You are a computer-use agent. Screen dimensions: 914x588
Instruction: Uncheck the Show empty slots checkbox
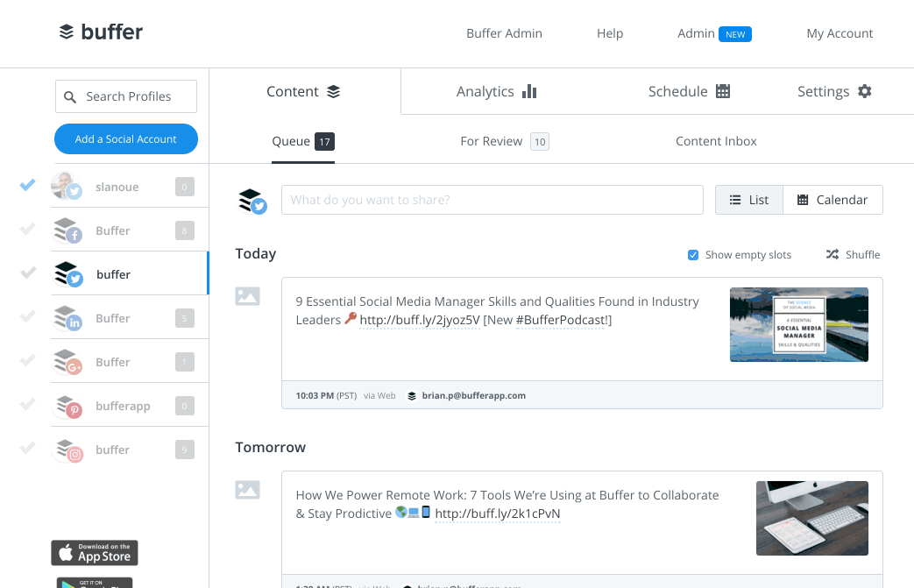[x=693, y=254]
